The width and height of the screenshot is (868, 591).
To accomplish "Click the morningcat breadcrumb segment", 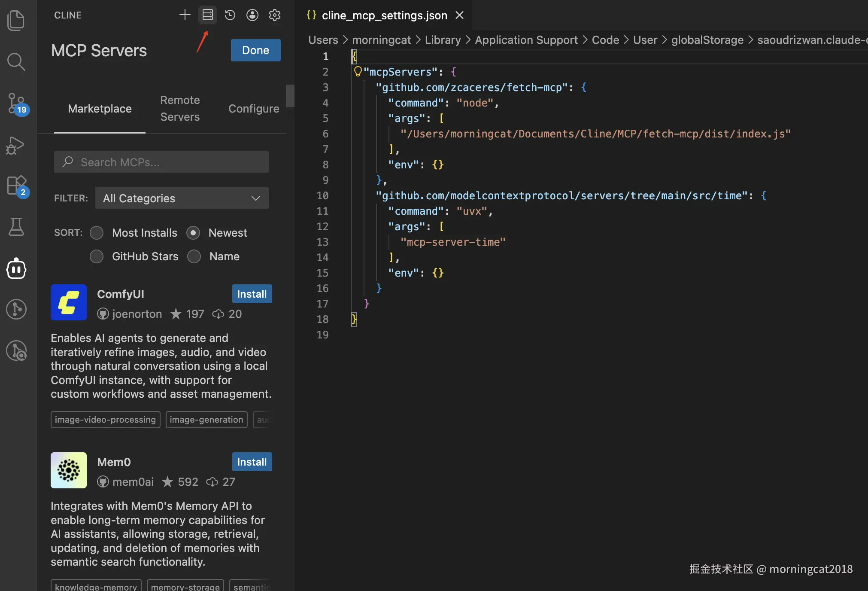I will pos(382,40).
